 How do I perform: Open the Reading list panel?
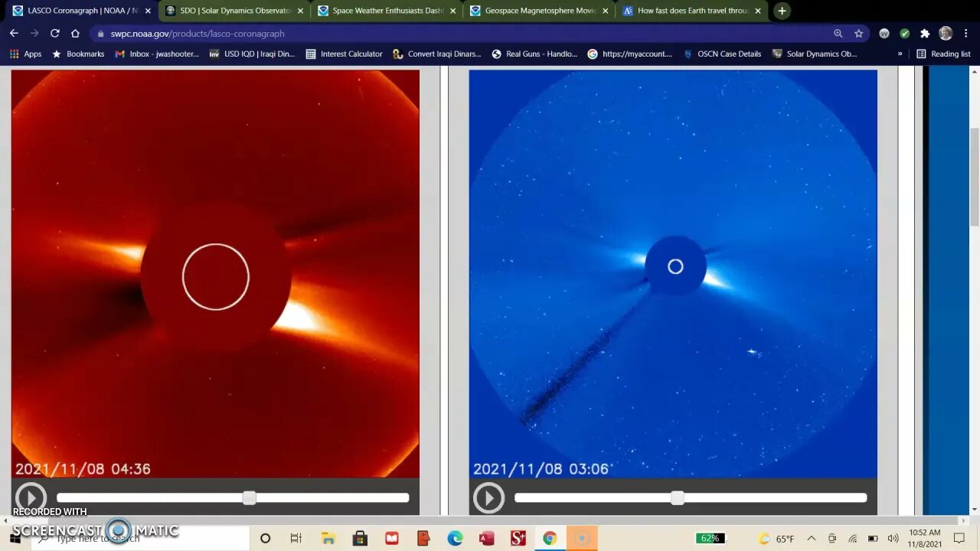[943, 54]
